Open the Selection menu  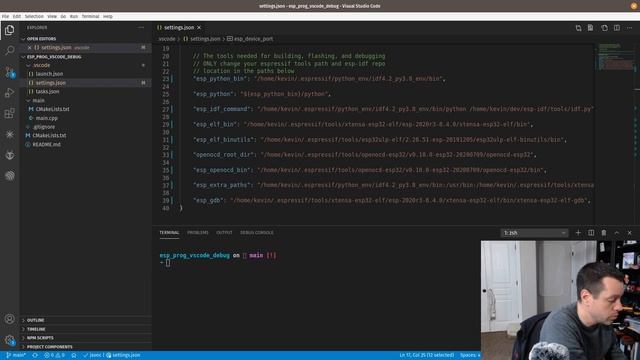pos(34,16)
